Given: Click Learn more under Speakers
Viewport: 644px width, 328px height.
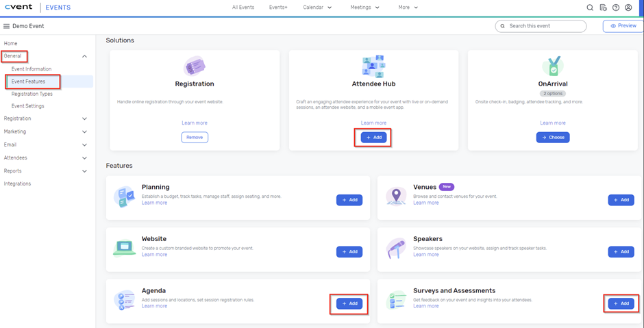Looking at the screenshot, I should [426, 254].
